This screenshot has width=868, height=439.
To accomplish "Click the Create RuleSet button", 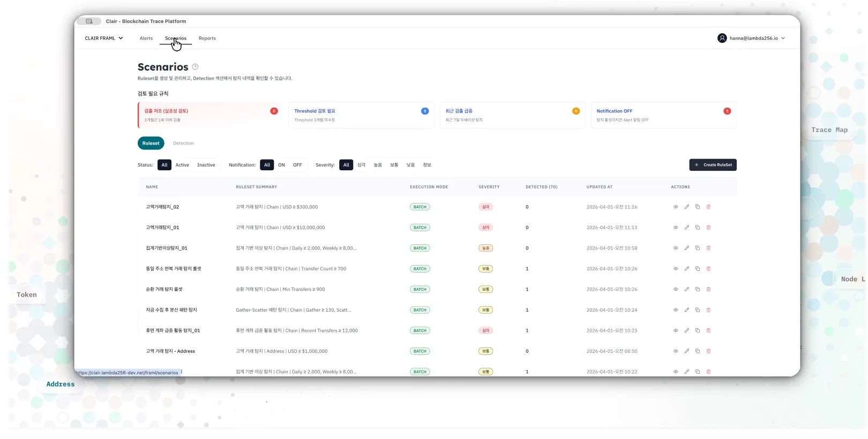I will (713, 165).
